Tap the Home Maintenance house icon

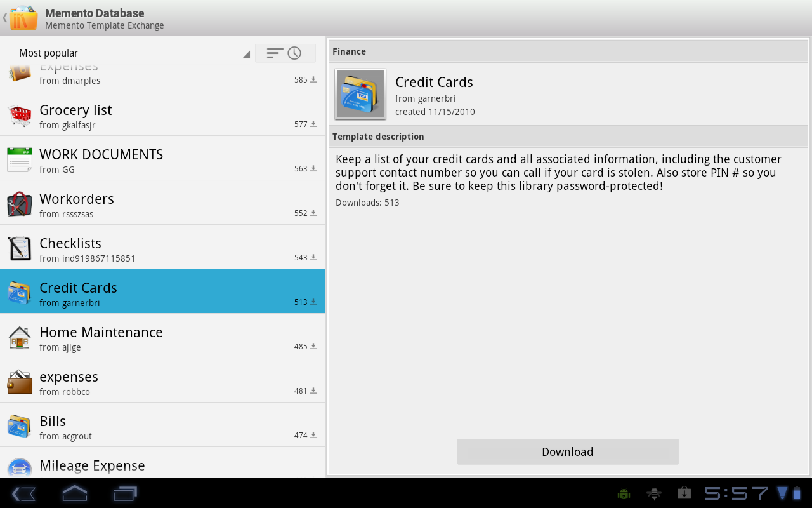point(20,337)
